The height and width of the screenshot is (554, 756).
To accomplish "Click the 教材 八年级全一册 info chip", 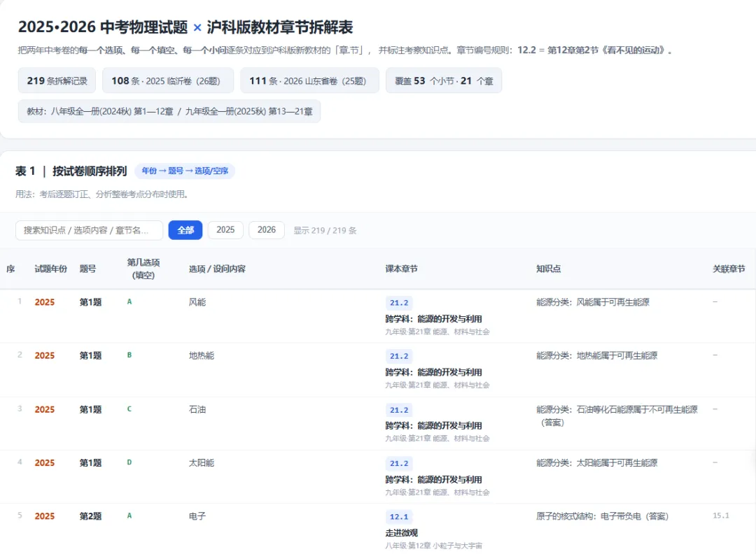I will pos(169,111).
